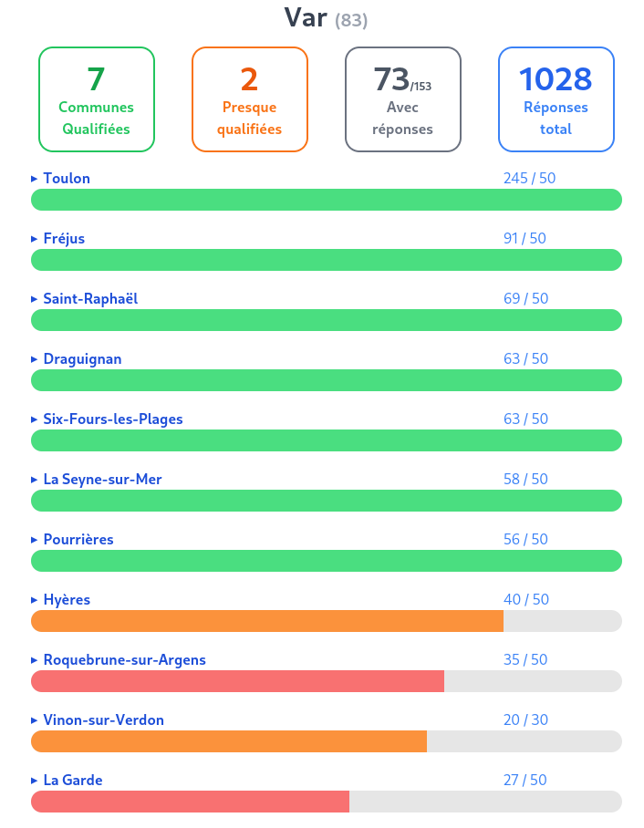
Task: Select the Presque qualifiées orange card
Action: coord(250,99)
